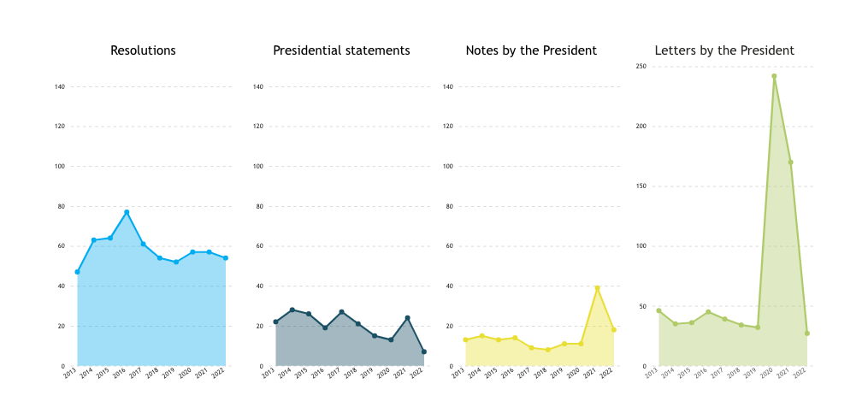This screenshot has height=419, width=868.
Task: Click the 2021 point in Presidential statements chart
Action: click(x=407, y=318)
